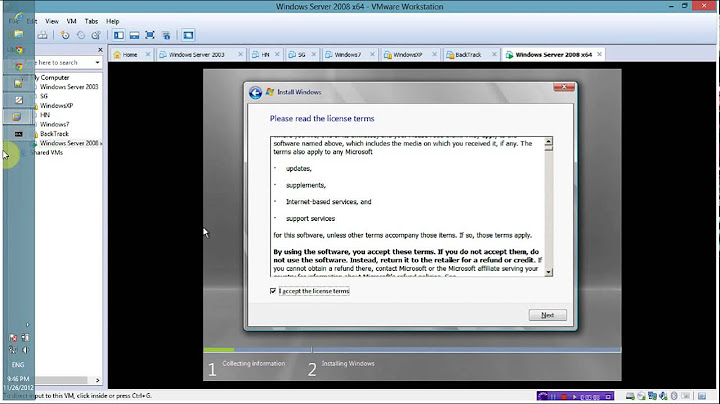
Task: Click the Next button in Install Windows
Action: pyautogui.click(x=547, y=315)
